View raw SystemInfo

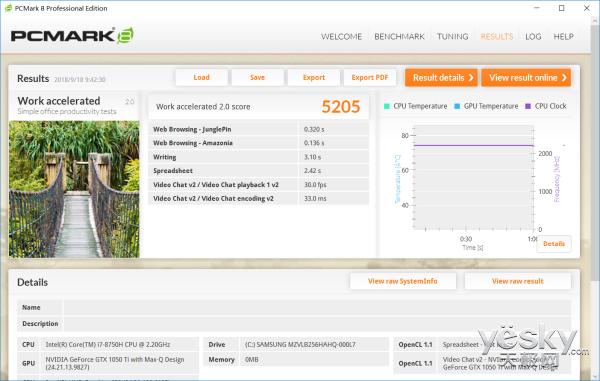pyautogui.click(x=403, y=281)
